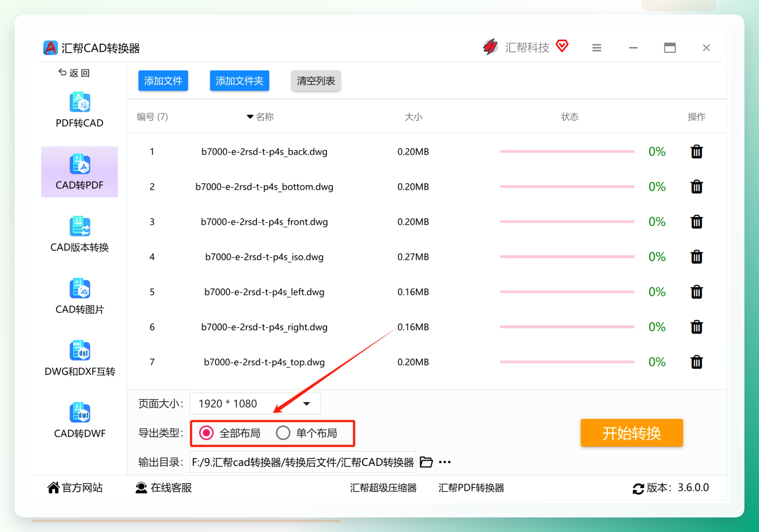Open the PDF转CAD conversion mode
Screen dimensions: 759x532
coord(79,110)
